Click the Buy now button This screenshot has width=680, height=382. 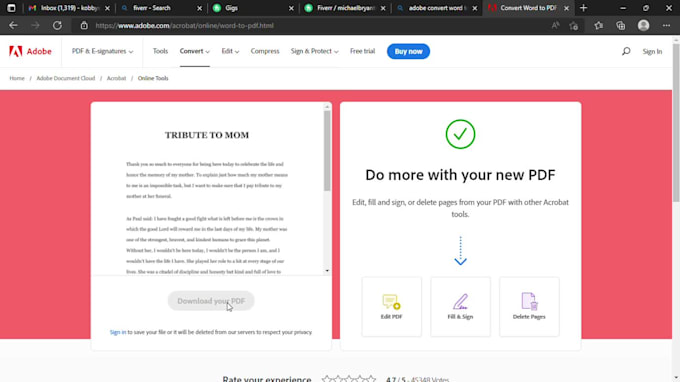point(408,51)
